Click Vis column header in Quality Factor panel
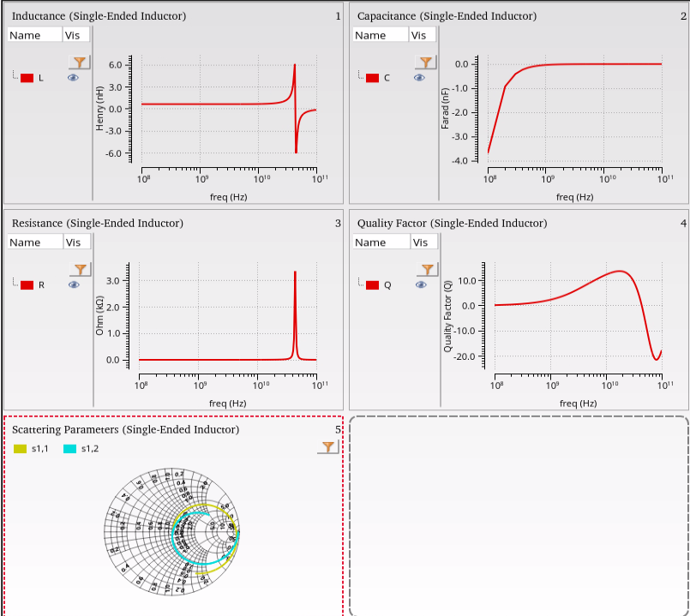Screen dimensions: 690x616 pos(424,242)
